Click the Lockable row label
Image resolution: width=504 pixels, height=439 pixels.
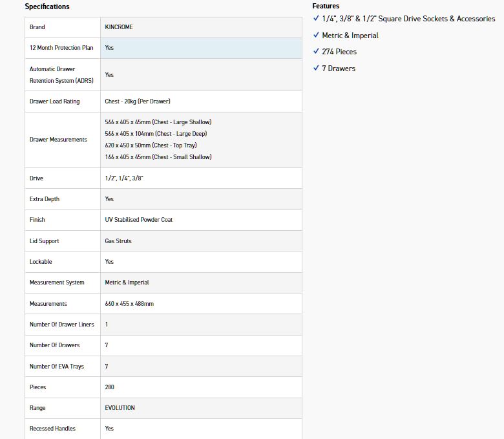[41, 262]
